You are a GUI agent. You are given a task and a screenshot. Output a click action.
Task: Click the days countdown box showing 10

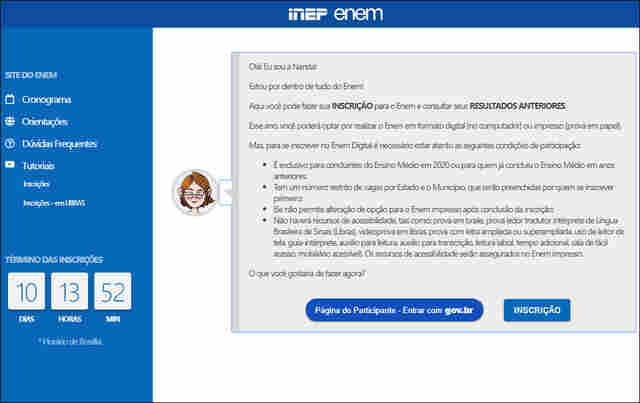pos(27,291)
